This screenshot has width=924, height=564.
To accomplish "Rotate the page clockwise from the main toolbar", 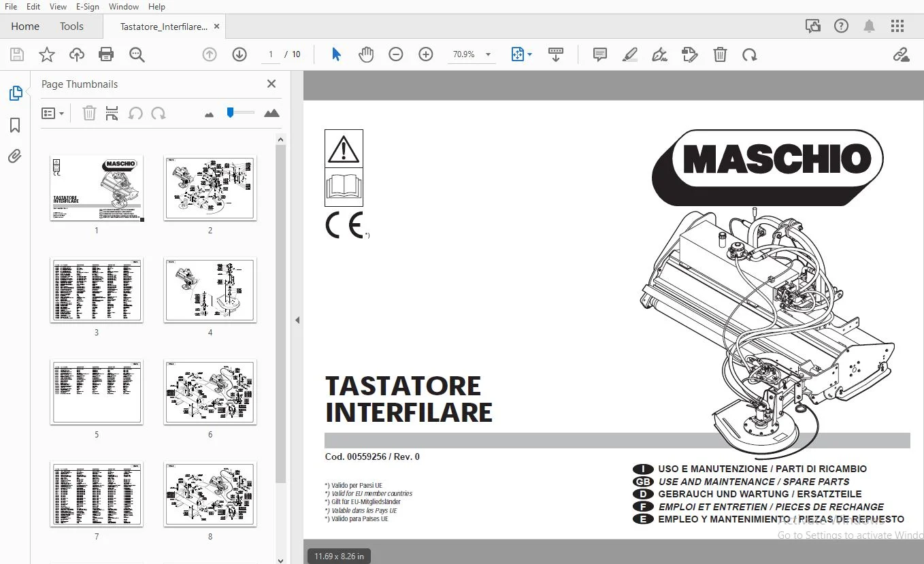I will click(750, 54).
